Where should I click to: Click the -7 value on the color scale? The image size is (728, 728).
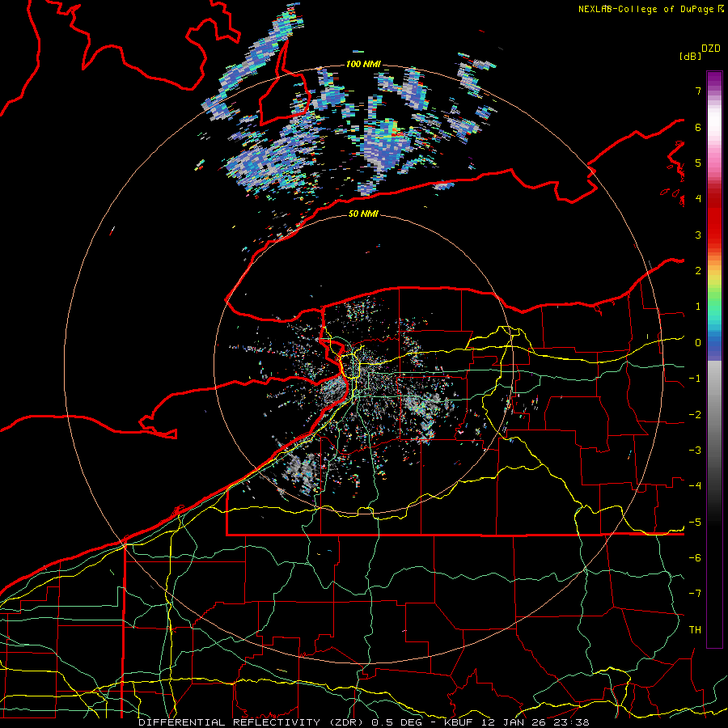click(695, 594)
